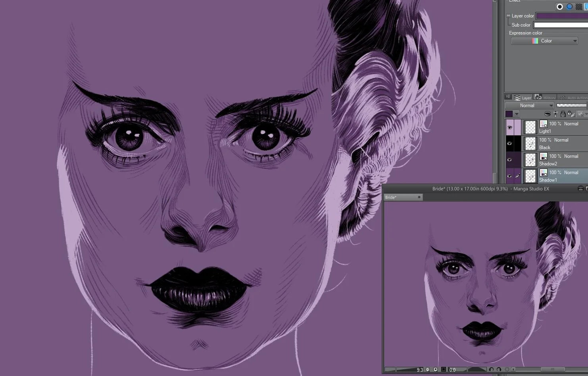Screen dimensions: 588x376
Task: Open the Layer color purple swatch
Action: click(562, 16)
